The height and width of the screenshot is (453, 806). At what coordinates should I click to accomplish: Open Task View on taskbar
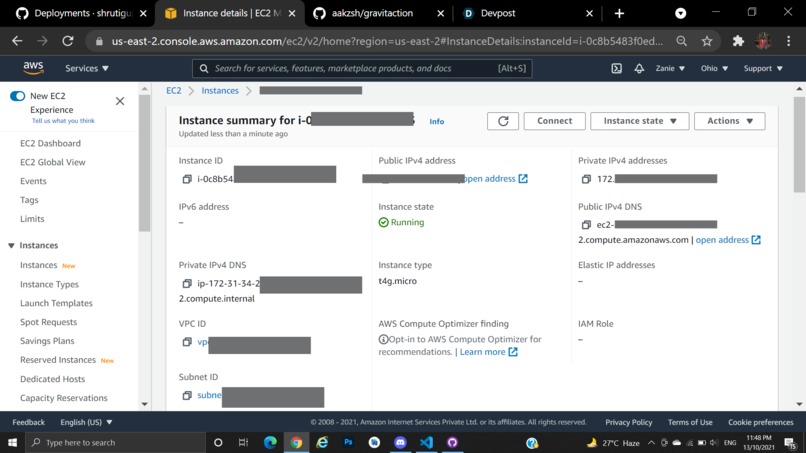[x=243, y=442]
